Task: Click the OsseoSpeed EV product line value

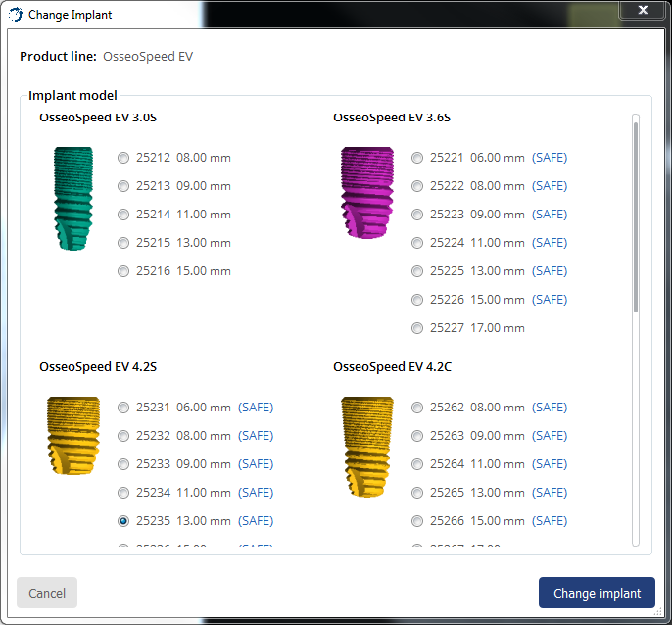Action: coord(148,57)
